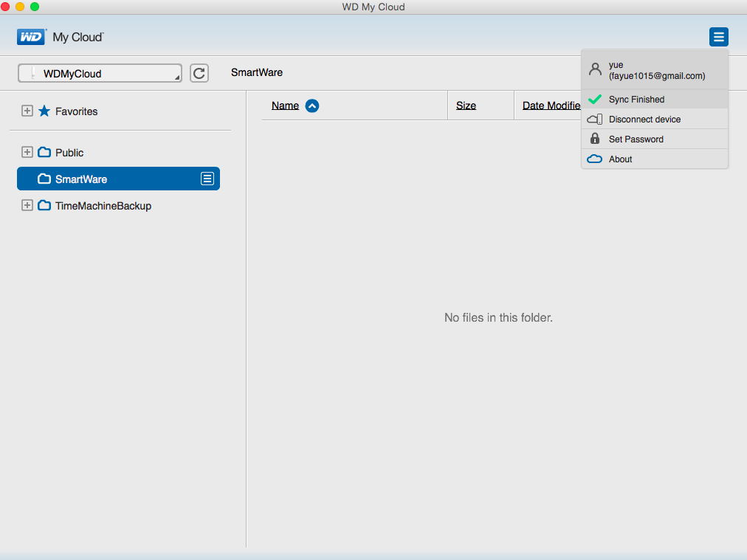Select the SmartWare folder row

pyautogui.click(x=118, y=179)
